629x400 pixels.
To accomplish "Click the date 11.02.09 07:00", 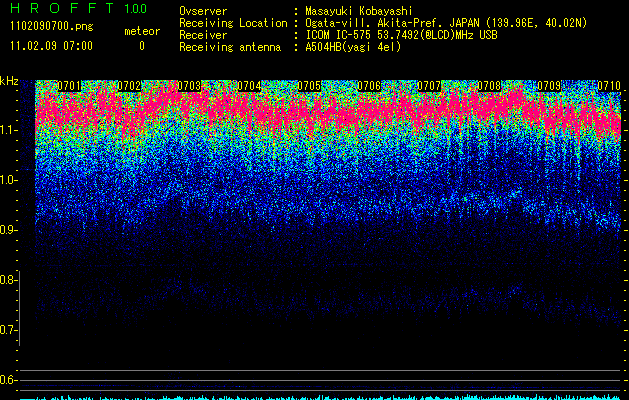I will pyautogui.click(x=51, y=46).
